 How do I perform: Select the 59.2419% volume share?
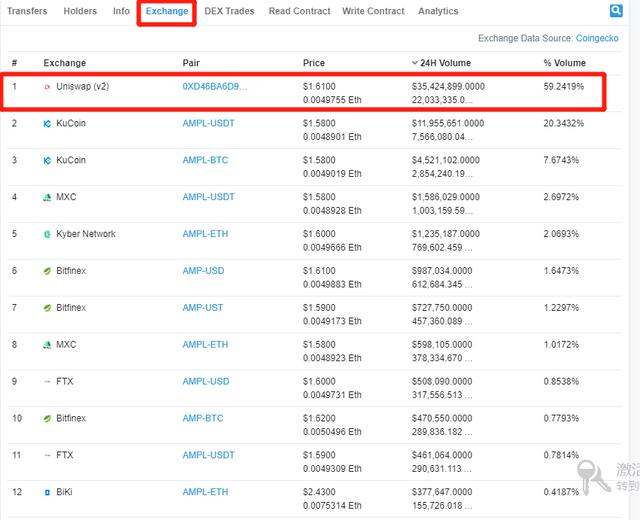tap(564, 87)
